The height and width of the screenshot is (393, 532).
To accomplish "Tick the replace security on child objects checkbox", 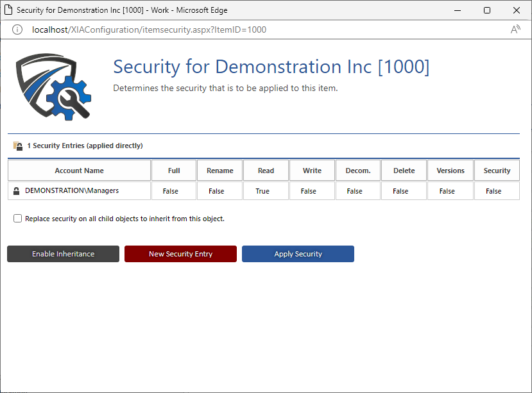I will [17, 219].
